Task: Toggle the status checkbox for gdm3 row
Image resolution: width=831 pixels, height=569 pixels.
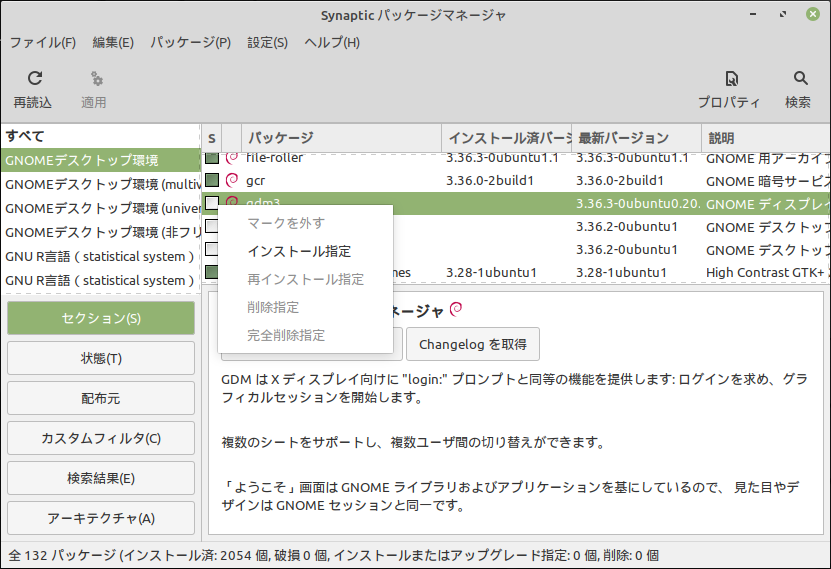Action: (211, 203)
